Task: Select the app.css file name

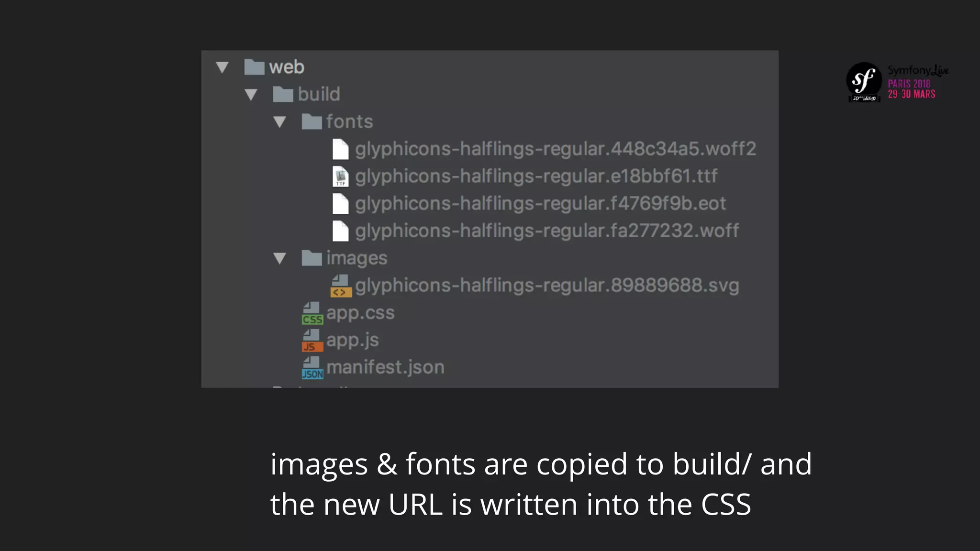Action: (x=360, y=313)
